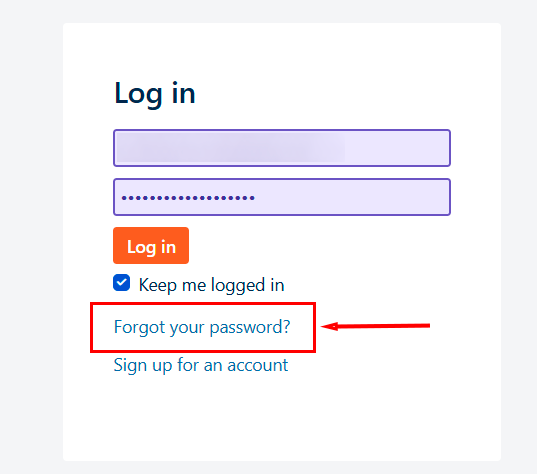Click empty right end of password field
This screenshot has height=474, width=537.
[353, 197]
